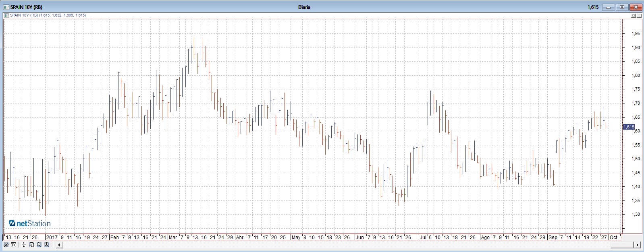Screen dimensions: 644x252
Task: Click the zoom out magnifier icon
Action: pyautogui.click(x=39, y=245)
